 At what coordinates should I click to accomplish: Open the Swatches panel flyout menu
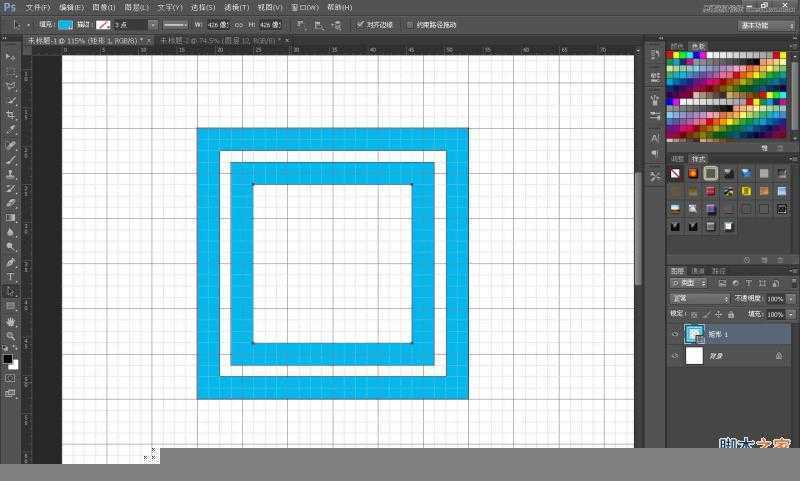point(794,46)
